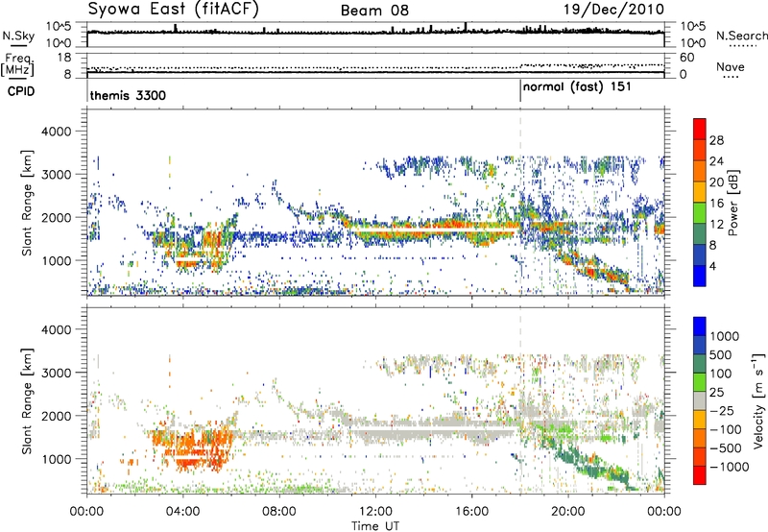Click the '60' Nave axis tick
This screenshot has width=768, height=532.
point(686,58)
